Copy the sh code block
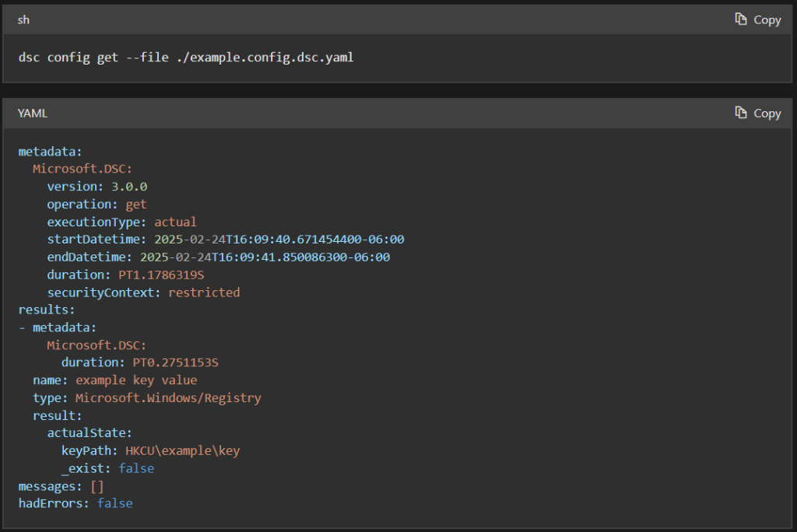The image size is (797, 532). (x=758, y=19)
